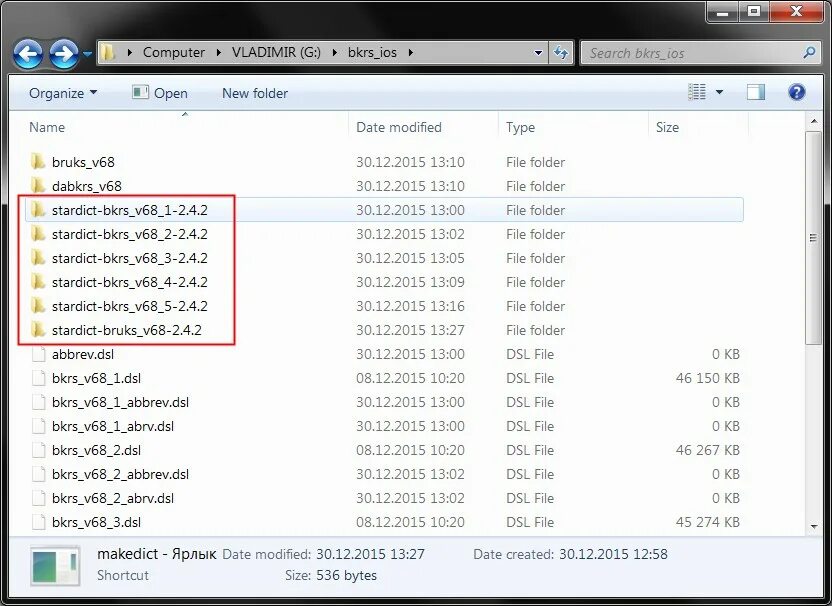This screenshot has width=832, height=606.
Task: Toggle the preview pane button
Action: [756, 92]
